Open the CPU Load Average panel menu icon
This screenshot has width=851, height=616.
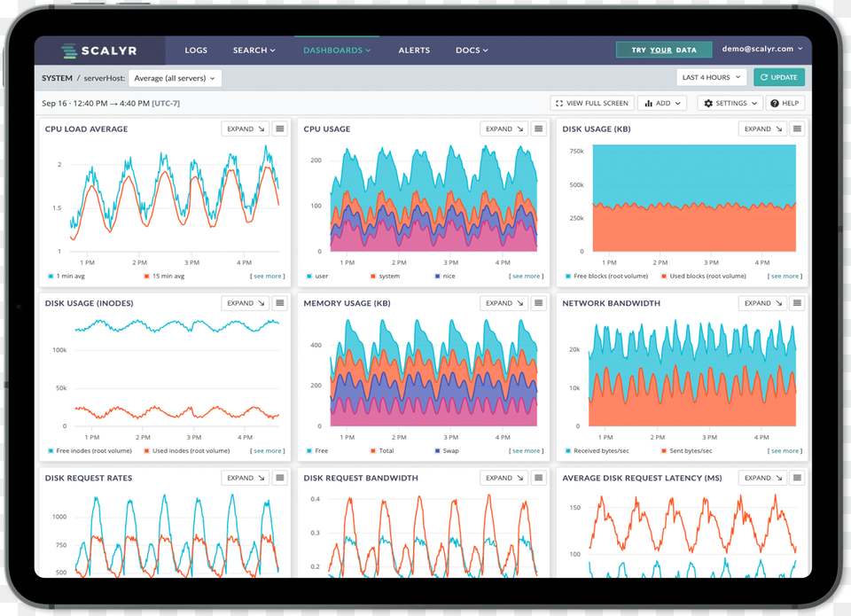click(x=280, y=128)
